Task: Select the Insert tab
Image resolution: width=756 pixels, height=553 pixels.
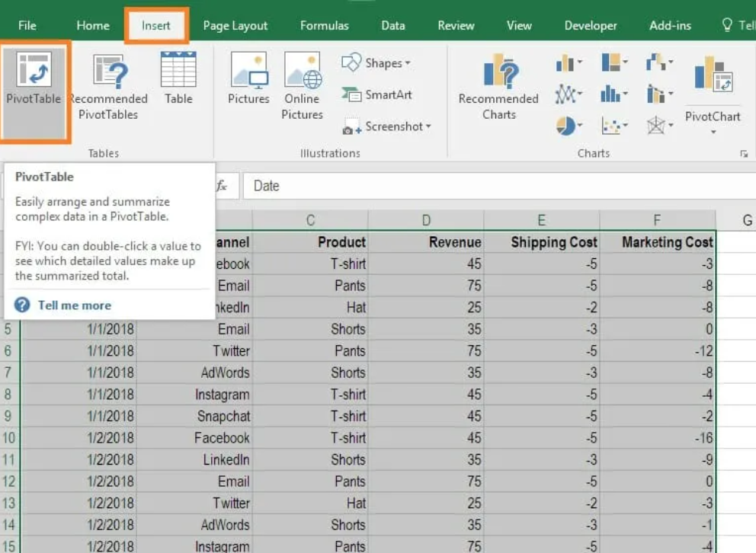Action: coord(156,25)
